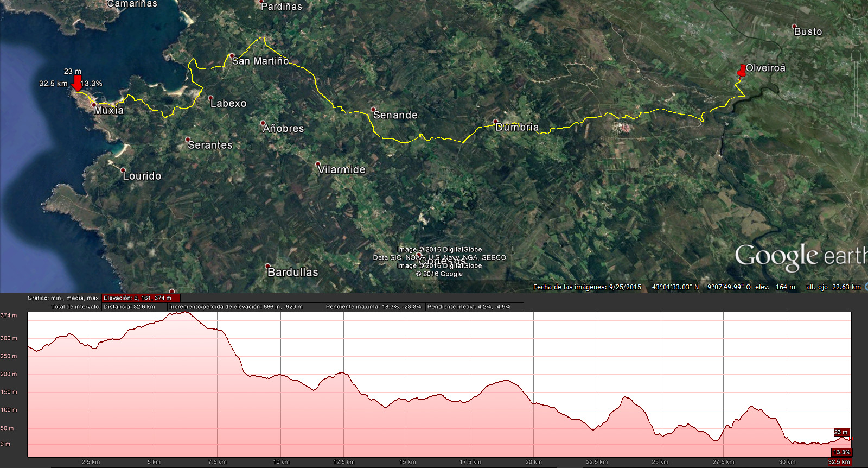This screenshot has width=868, height=468.
Task: Select the San Martiño place marker dot
Action: pos(232,56)
